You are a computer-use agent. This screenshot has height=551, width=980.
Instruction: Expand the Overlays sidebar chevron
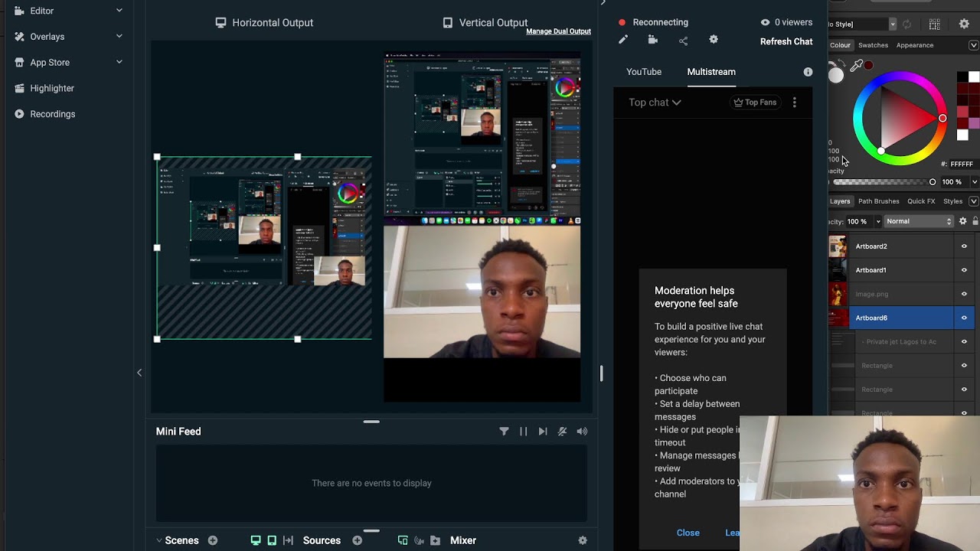[x=119, y=36]
